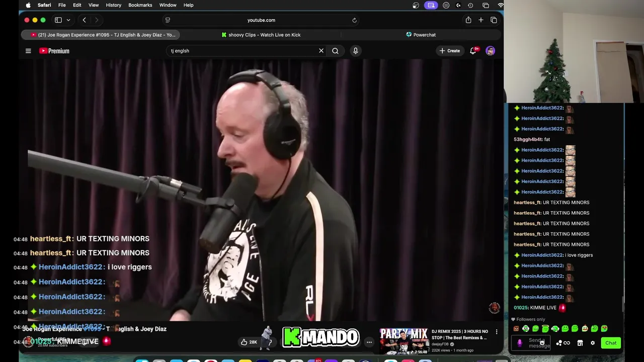
Task: Go back in Safari history
Action: point(84,20)
